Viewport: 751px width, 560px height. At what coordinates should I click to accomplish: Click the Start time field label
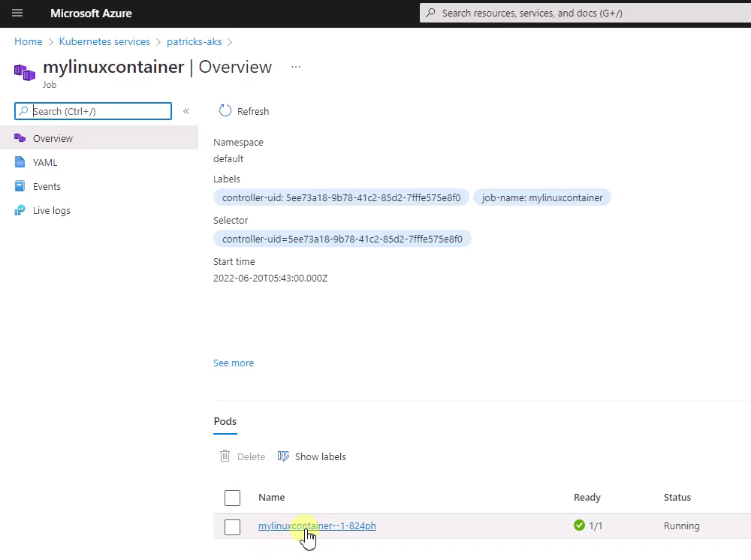tap(234, 261)
